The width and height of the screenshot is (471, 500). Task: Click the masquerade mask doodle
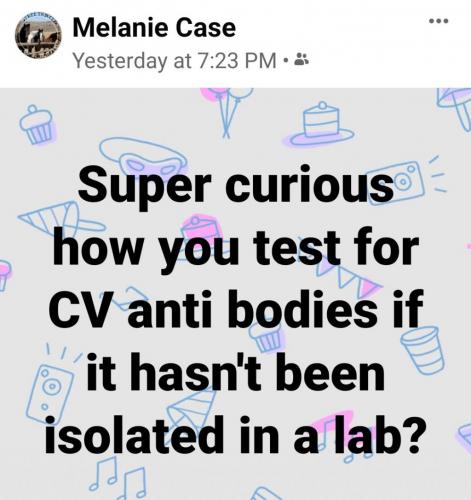pyautogui.click(x=144, y=157)
